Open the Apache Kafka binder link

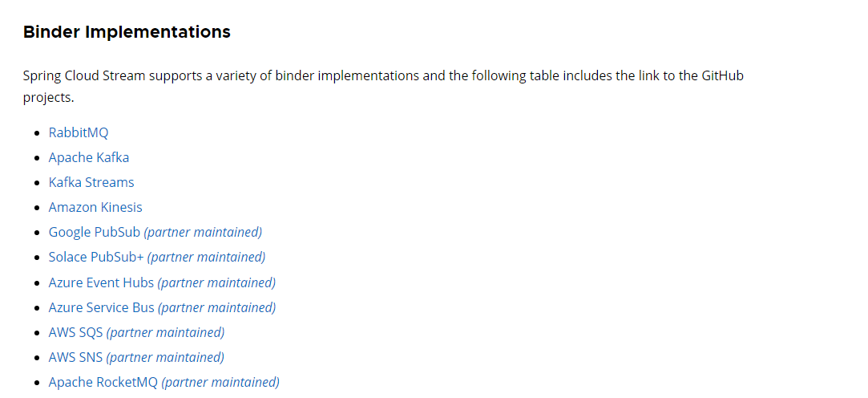pos(89,157)
